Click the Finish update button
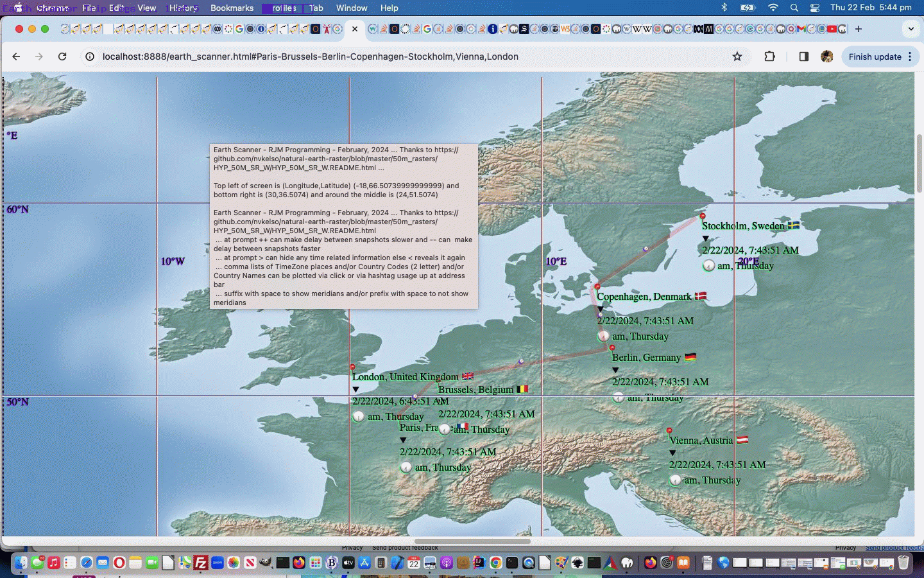The width and height of the screenshot is (924, 578). (x=875, y=57)
